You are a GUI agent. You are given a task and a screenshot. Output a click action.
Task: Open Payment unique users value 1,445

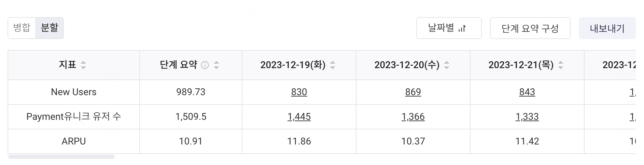click(299, 117)
